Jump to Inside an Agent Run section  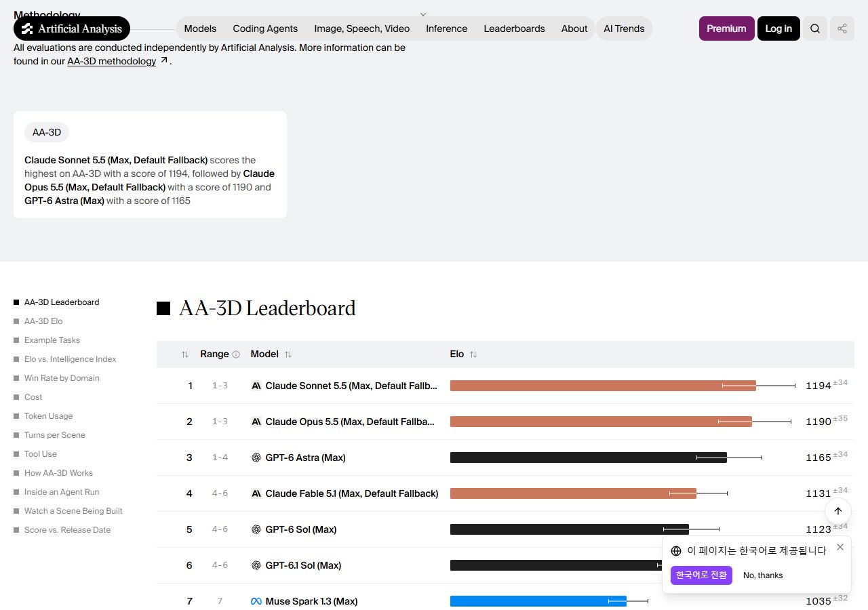(62, 492)
